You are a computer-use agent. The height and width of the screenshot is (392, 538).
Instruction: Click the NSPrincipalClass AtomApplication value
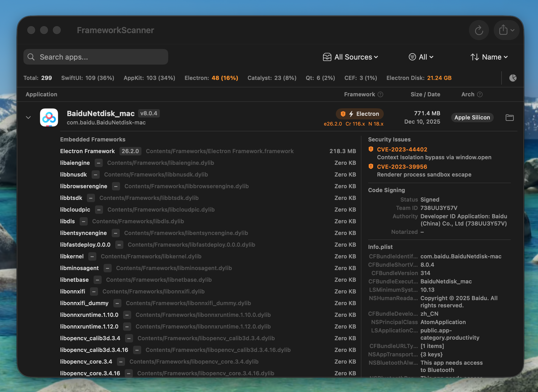click(x=443, y=322)
